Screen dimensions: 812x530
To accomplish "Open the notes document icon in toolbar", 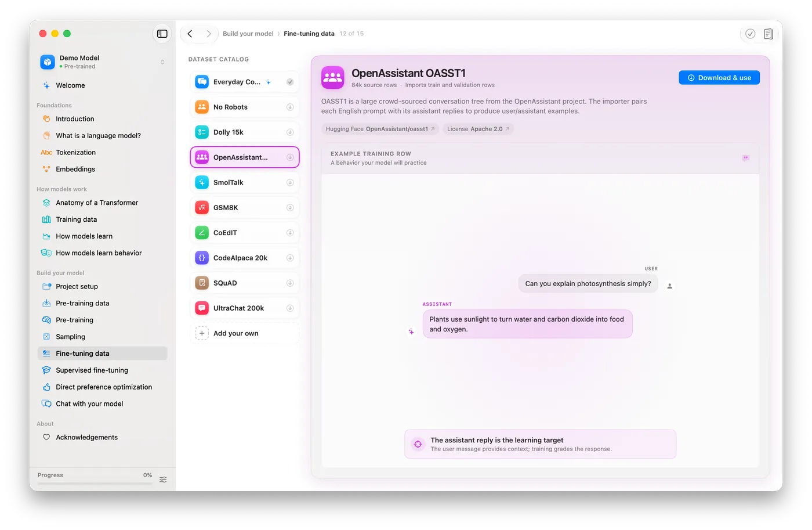I will pos(768,34).
